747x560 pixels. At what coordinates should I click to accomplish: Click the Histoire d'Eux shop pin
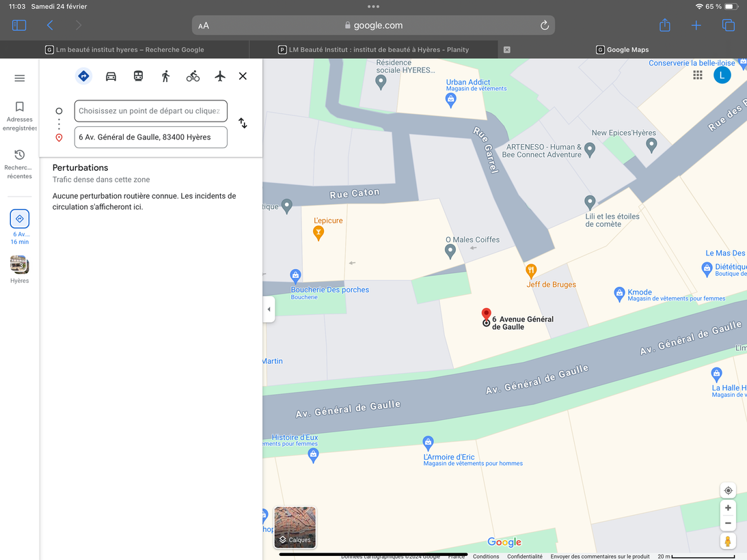313,456
